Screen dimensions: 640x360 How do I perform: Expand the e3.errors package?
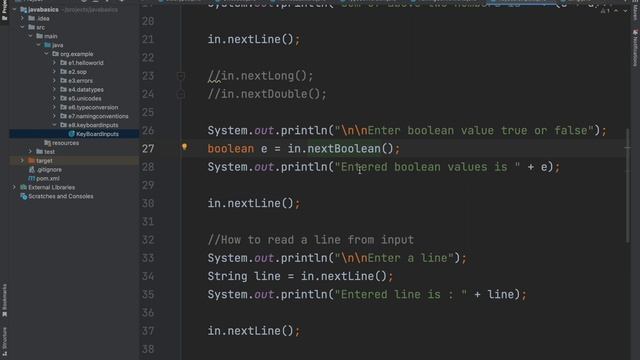tap(54, 80)
